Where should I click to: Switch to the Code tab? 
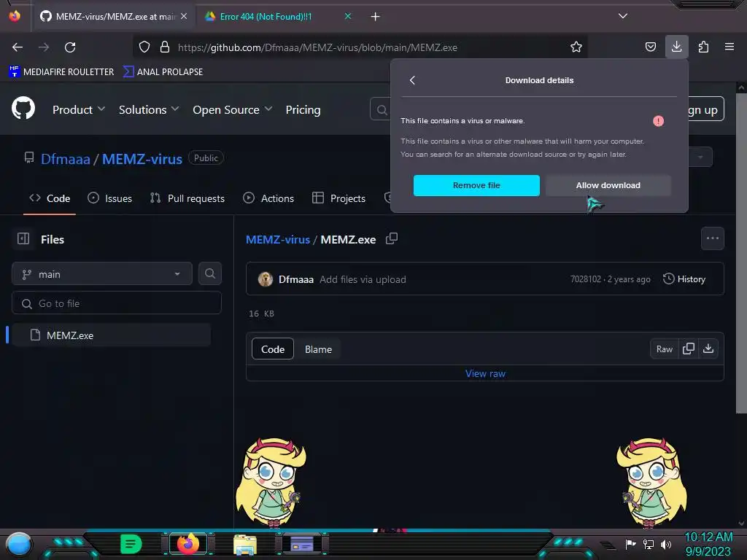(50, 198)
